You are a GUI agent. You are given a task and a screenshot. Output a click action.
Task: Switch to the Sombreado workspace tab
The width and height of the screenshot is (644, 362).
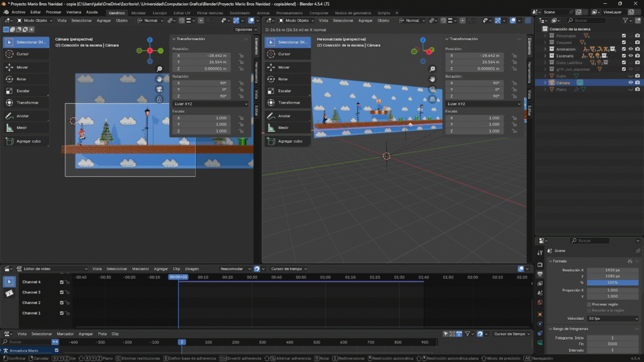238,13
